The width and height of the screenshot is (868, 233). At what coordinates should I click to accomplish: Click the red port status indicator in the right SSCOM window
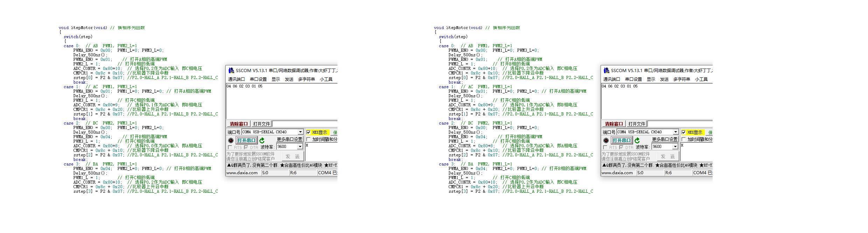tap(606, 140)
